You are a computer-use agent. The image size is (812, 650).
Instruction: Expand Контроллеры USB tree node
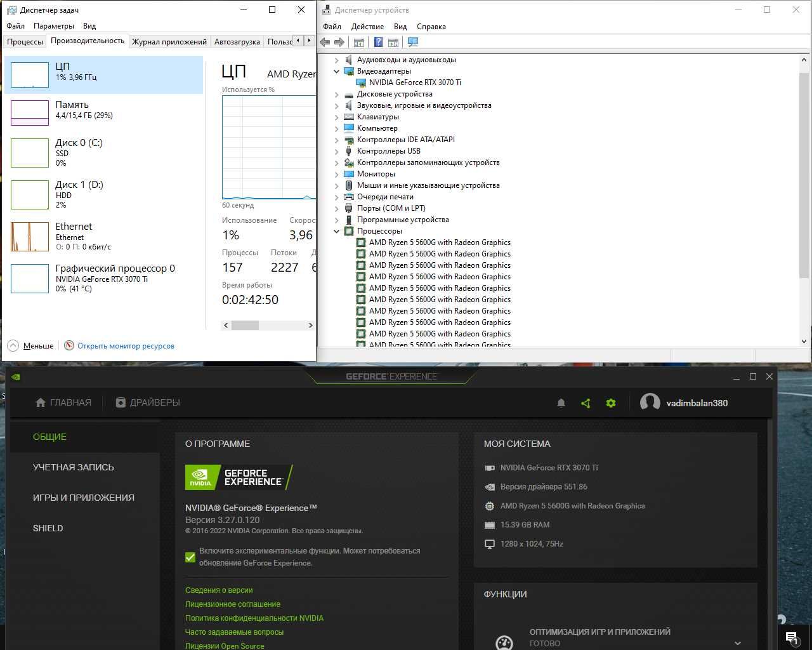[337, 151]
